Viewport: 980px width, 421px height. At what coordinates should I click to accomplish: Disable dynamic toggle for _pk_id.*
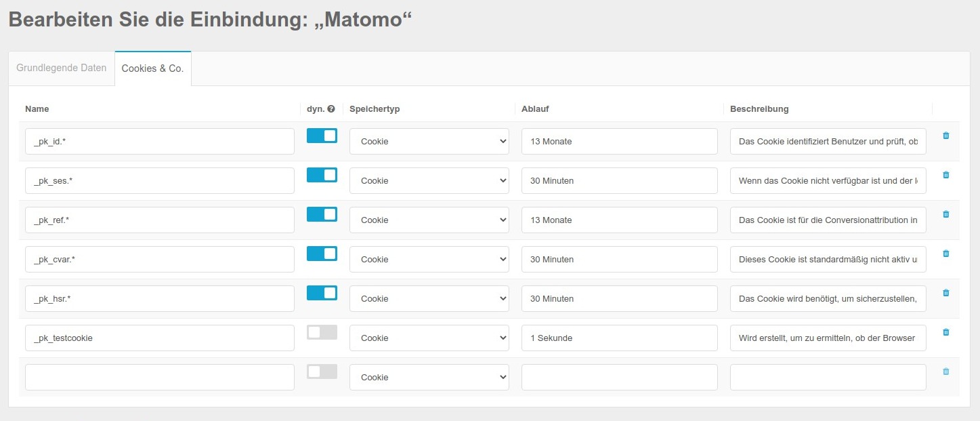(x=322, y=136)
